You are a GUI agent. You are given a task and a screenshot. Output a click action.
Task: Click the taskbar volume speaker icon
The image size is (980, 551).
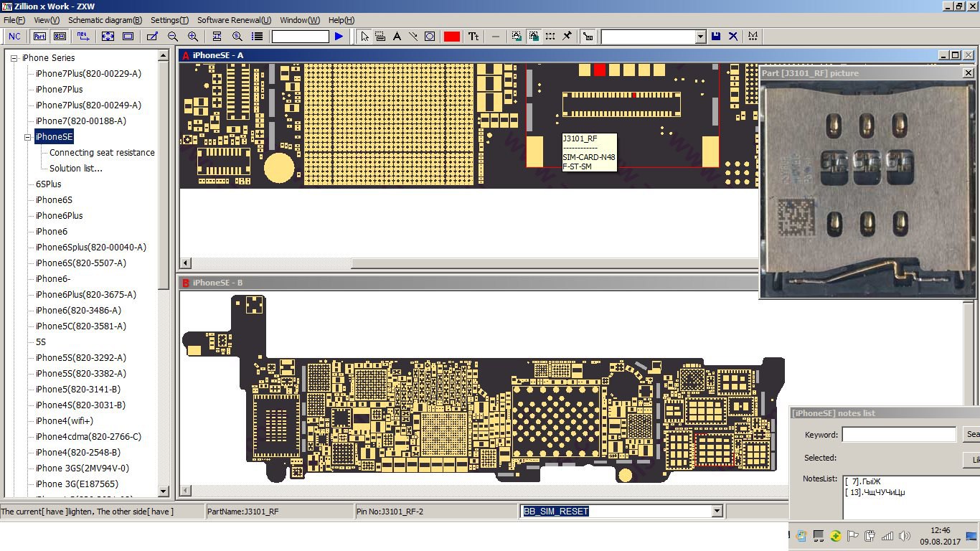click(x=905, y=536)
